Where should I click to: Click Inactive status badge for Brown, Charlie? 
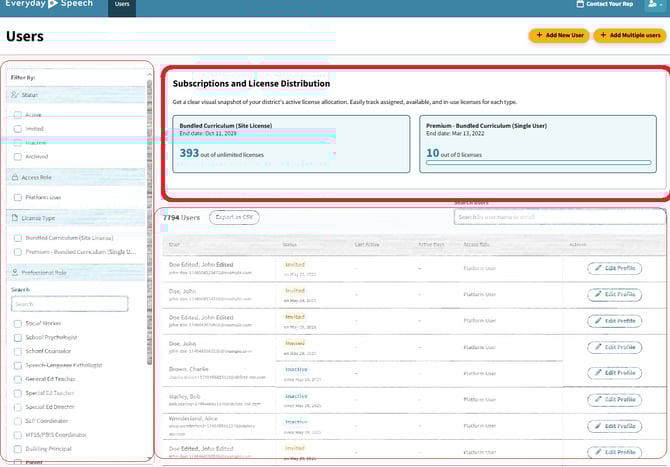tap(296, 369)
